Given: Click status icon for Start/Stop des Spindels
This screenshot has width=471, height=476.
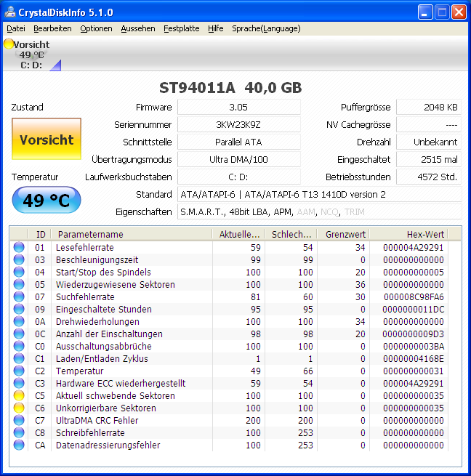Looking at the screenshot, I should (19, 272).
